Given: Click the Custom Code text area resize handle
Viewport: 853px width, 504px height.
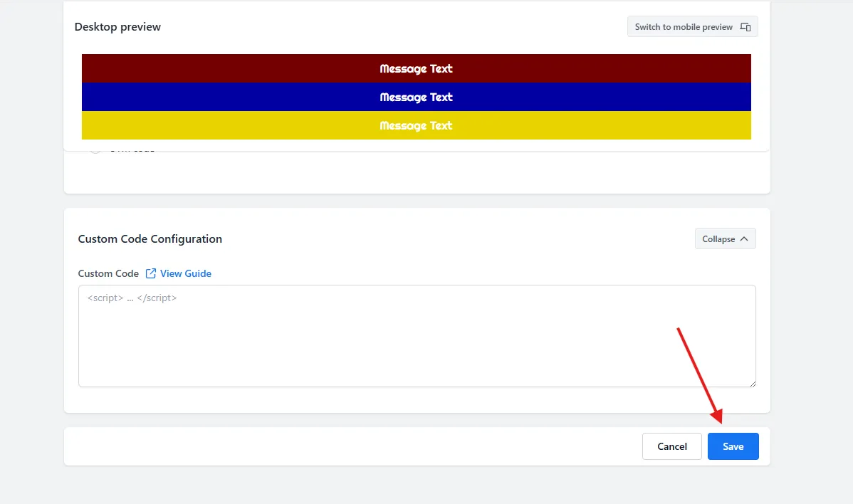Looking at the screenshot, I should pyautogui.click(x=753, y=384).
